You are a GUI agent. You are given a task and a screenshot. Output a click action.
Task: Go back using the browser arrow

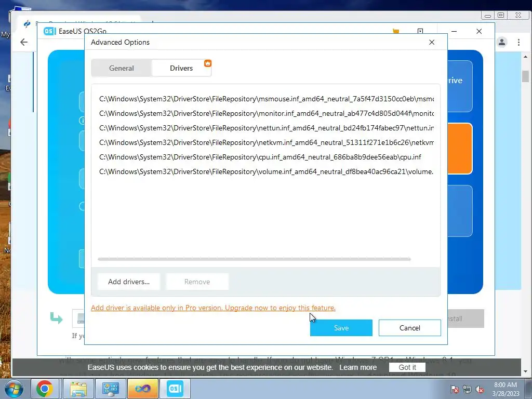point(24,42)
